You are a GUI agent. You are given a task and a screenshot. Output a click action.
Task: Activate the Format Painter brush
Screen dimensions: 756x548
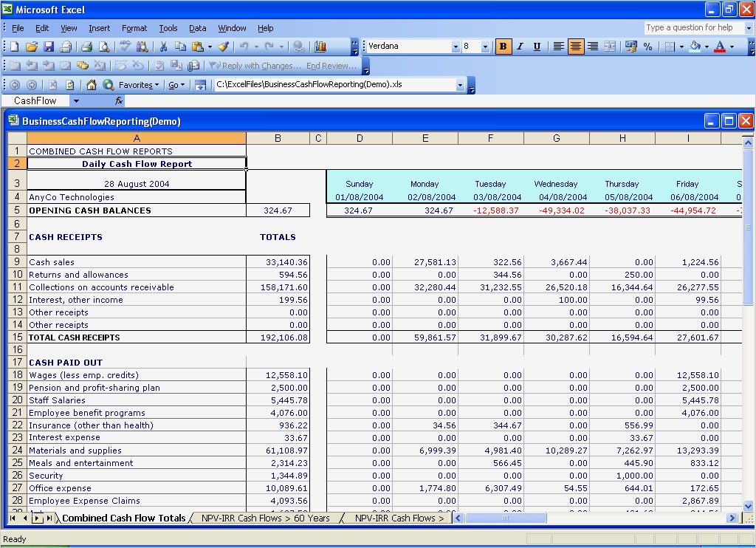tap(223, 47)
